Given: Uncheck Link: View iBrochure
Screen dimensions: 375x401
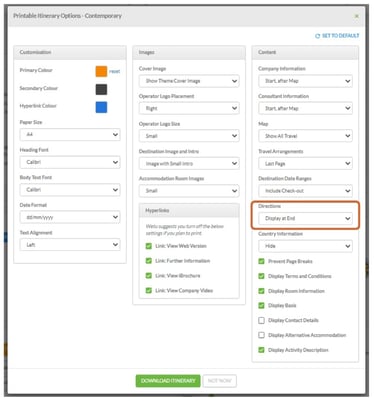Looking at the screenshot, I should point(149,276).
